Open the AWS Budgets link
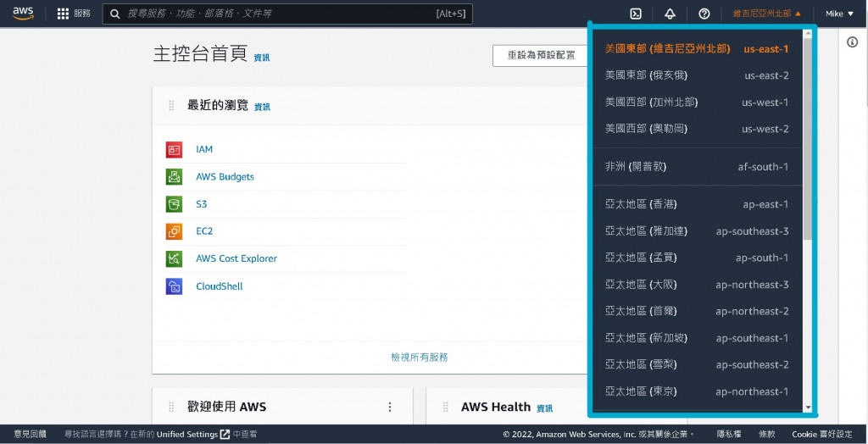This screenshot has height=444, width=868. 225,176
